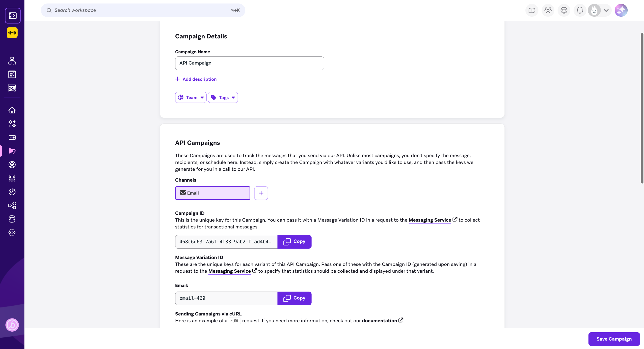Add a new channel with plus button
The width and height of the screenshot is (644, 349).
coord(261,193)
